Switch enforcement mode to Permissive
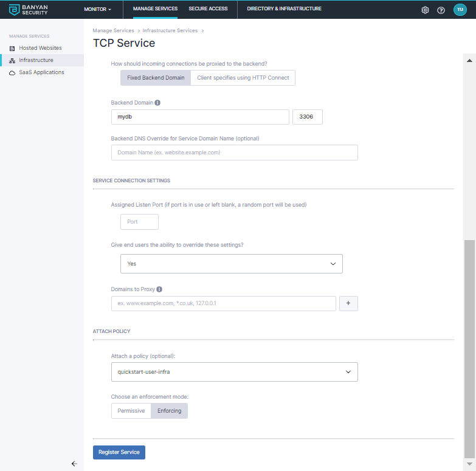This screenshot has height=471, width=476. click(x=131, y=411)
